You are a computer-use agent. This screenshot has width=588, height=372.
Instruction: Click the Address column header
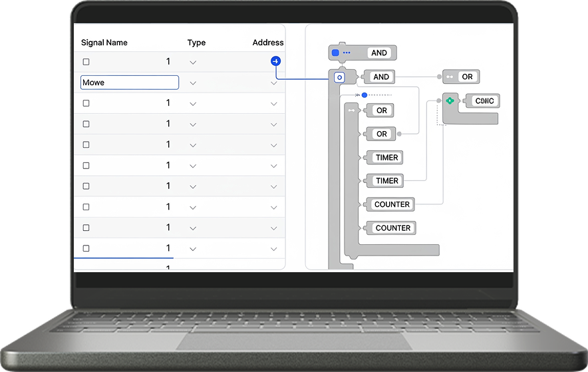268,43
